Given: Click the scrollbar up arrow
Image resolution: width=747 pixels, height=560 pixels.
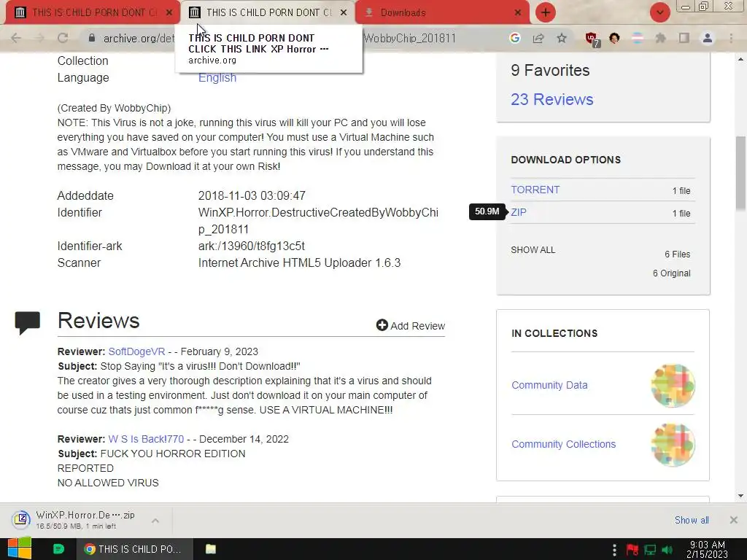Looking at the screenshot, I should (740, 60).
